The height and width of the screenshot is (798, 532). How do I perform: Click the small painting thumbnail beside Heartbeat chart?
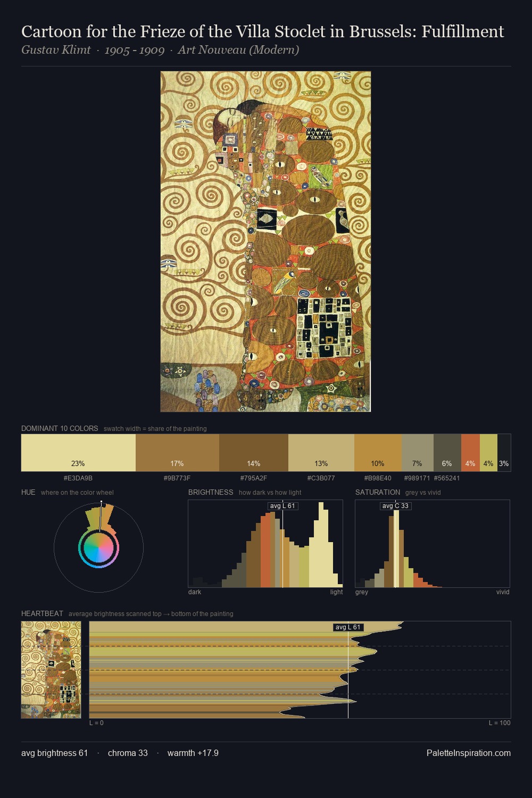pyautogui.click(x=51, y=670)
